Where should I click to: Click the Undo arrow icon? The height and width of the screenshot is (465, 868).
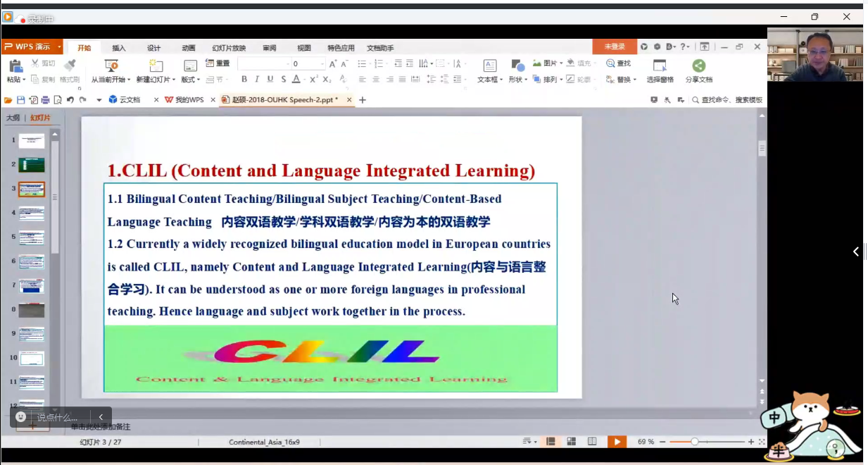70,100
